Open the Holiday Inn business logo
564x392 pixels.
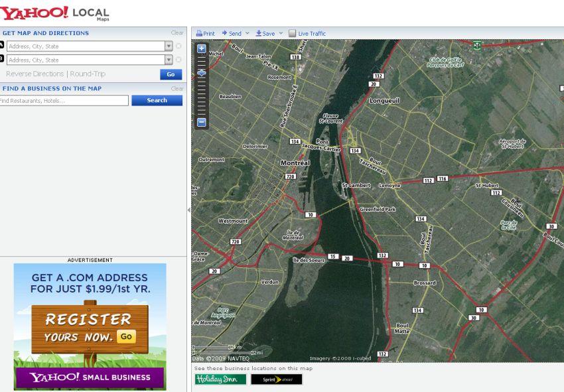[220, 379]
